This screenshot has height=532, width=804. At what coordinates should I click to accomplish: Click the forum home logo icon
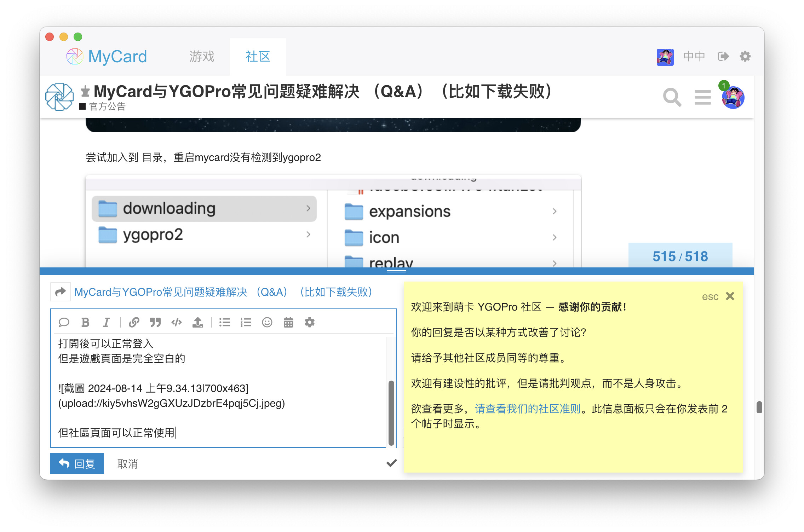(59, 97)
